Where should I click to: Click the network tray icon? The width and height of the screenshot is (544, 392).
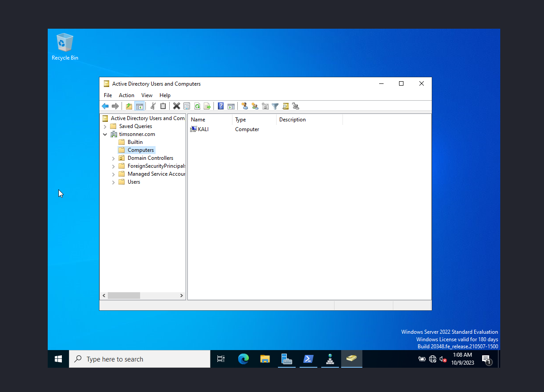tap(433, 359)
